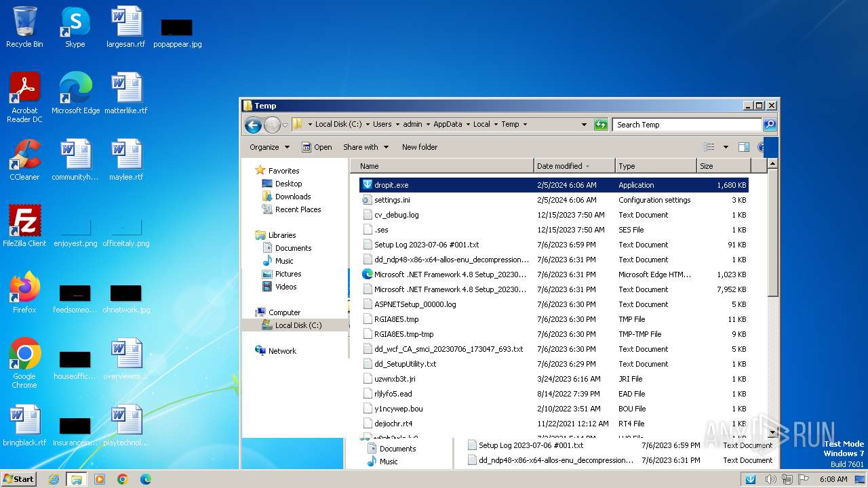
Task: Click the Open toolbar button
Action: (317, 147)
